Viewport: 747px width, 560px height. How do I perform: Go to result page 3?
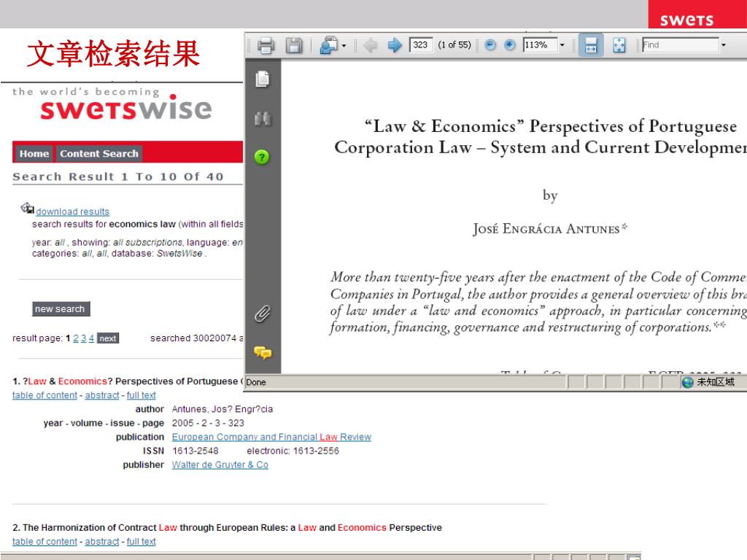tap(83, 338)
